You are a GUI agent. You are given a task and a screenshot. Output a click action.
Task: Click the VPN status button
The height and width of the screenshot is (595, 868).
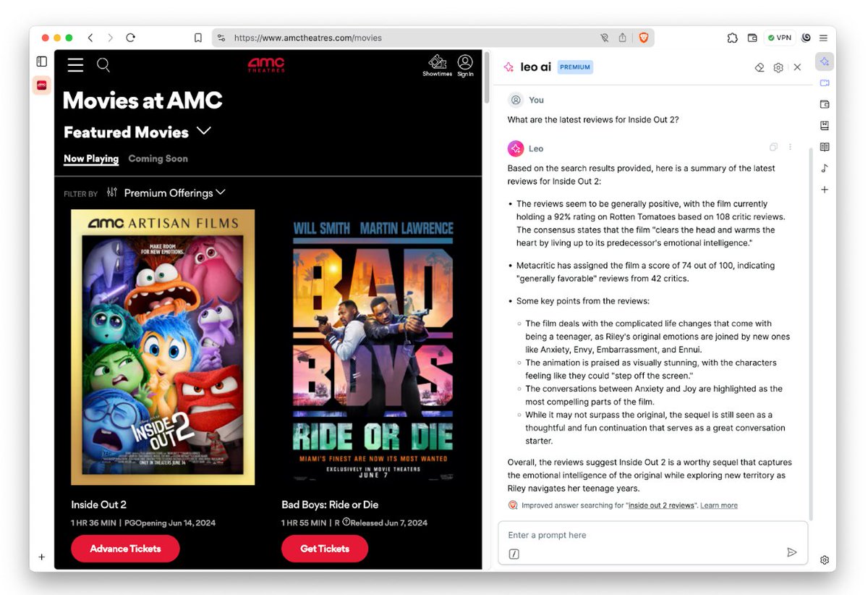click(x=780, y=38)
